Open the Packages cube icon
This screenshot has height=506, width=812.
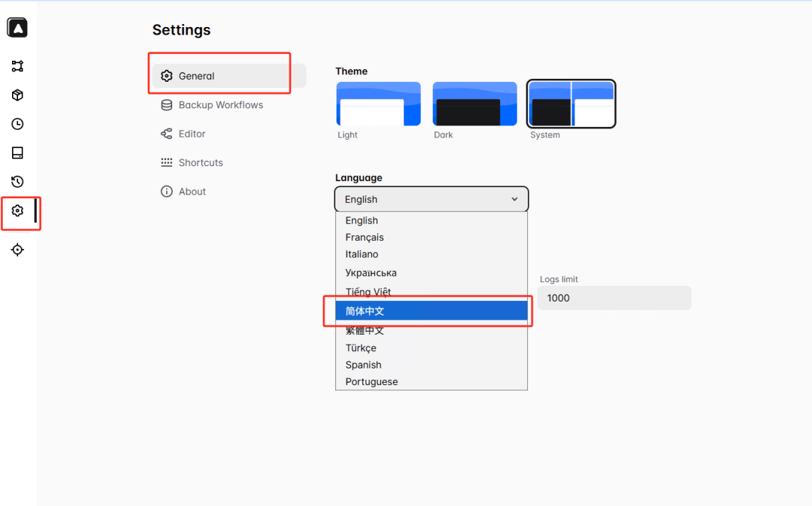pyautogui.click(x=17, y=95)
